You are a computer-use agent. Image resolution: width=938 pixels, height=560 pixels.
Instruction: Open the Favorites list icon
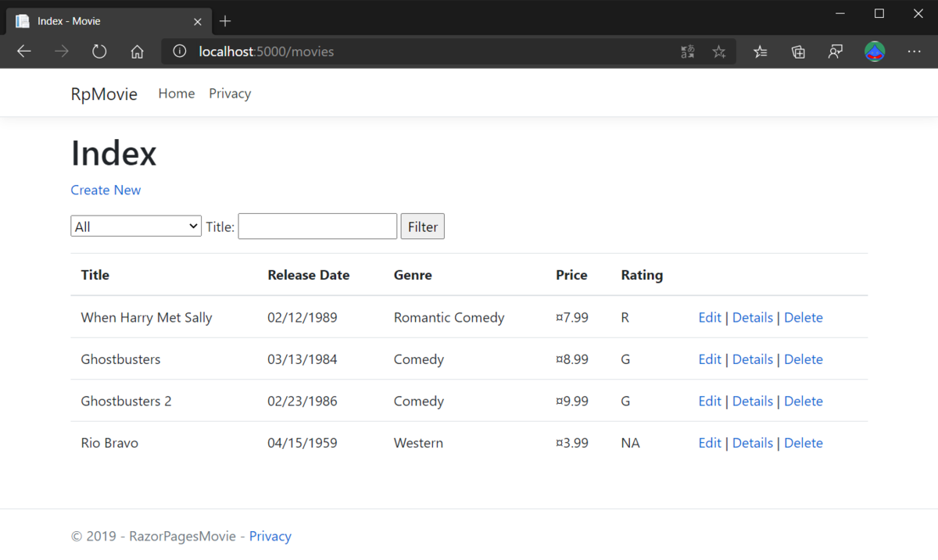click(x=761, y=52)
